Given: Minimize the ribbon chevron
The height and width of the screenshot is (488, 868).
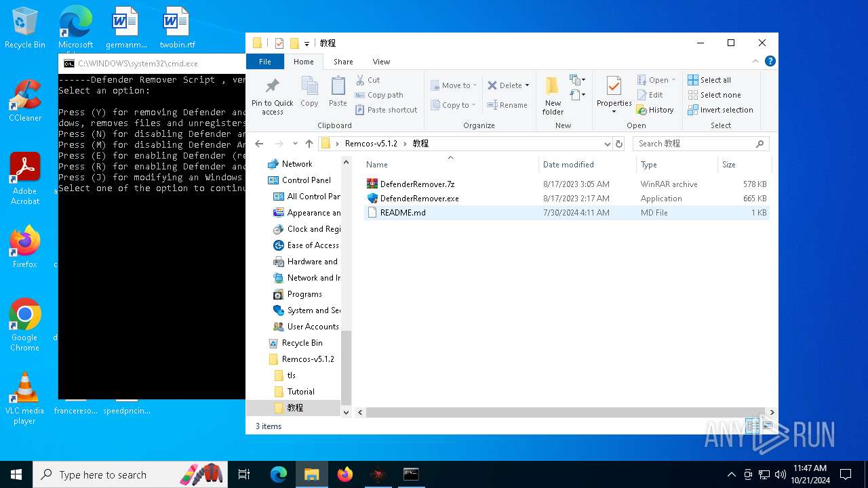Looking at the screenshot, I should coord(757,61).
